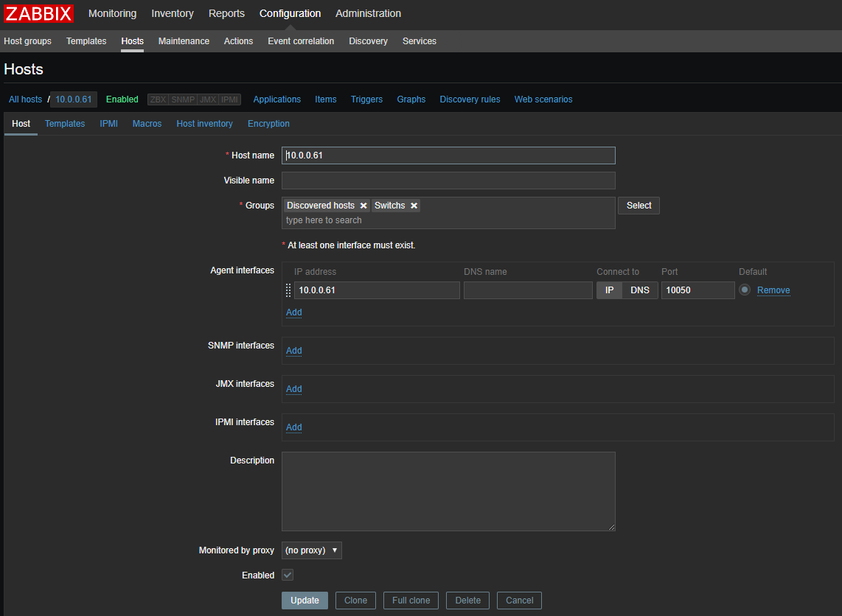This screenshot has width=842, height=616.
Task: Open the Monitored by proxy dropdown
Action: tap(312, 550)
